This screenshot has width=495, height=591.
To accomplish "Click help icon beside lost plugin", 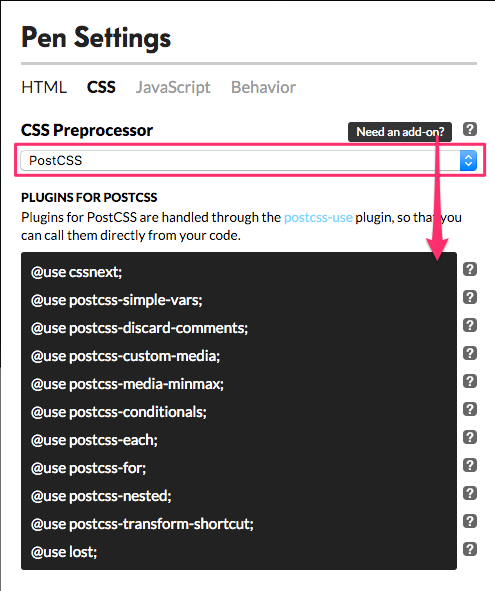I will click(470, 549).
